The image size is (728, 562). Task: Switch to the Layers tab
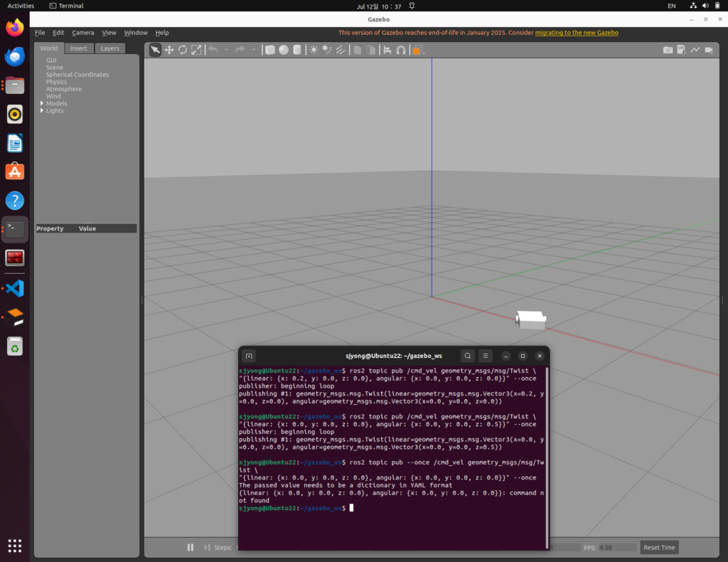point(110,48)
